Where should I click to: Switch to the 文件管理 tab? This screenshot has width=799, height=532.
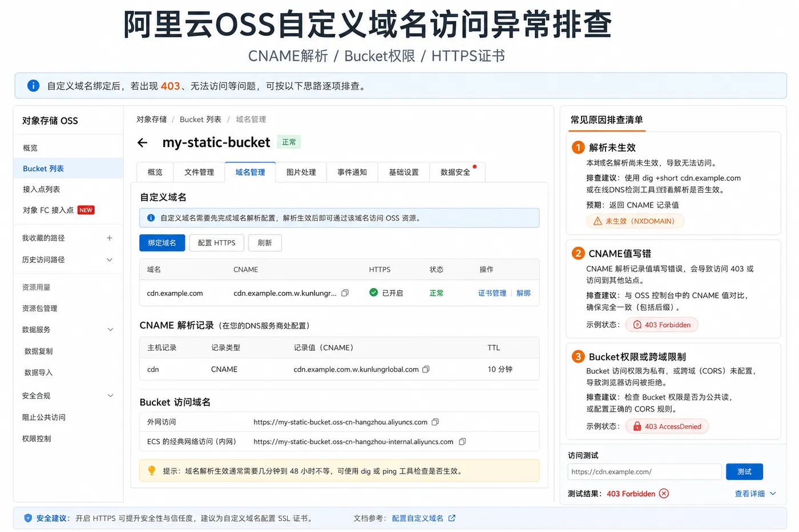click(199, 172)
